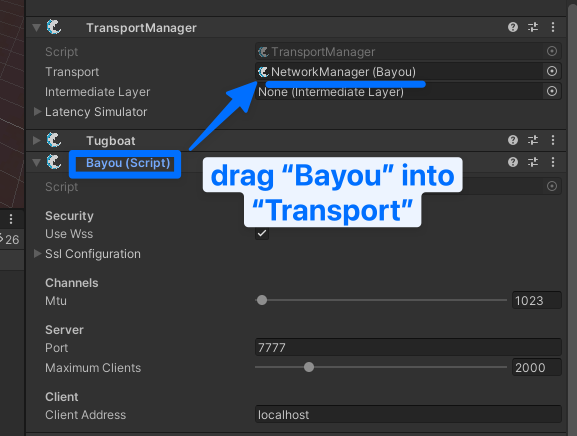Collapse the TransportManager component

coord(36,28)
